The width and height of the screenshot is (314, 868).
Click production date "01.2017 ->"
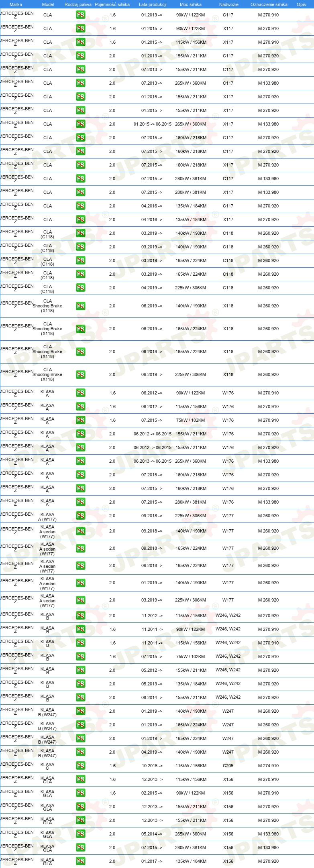152,861
